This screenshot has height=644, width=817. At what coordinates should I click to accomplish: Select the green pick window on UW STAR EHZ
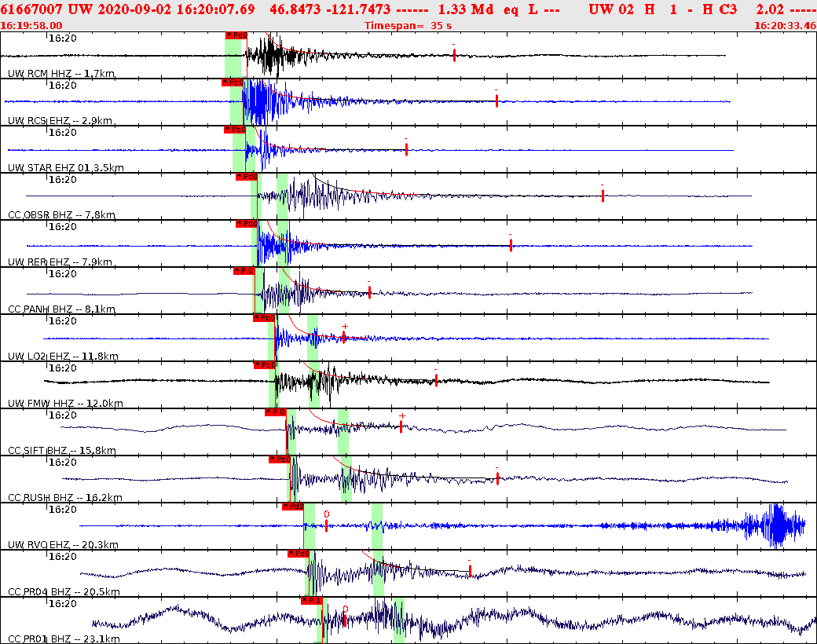[x=237, y=149]
